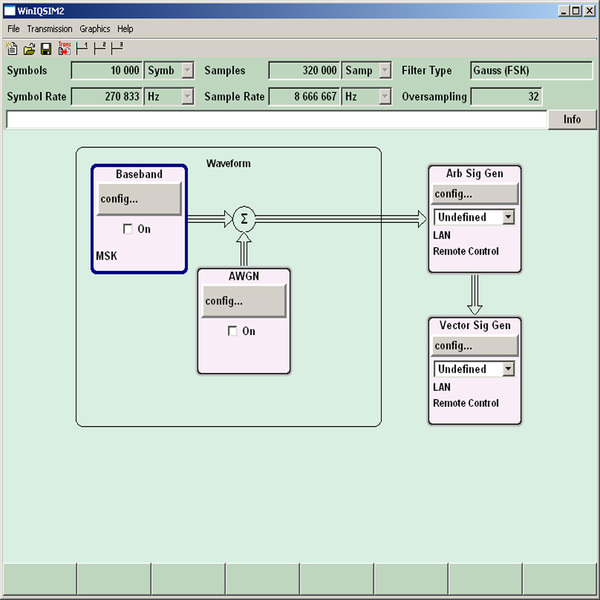Image resolution: width=600 pixels, height=600 pixels.
Task: Click the AWGN block title
Action: pos(244,276)
